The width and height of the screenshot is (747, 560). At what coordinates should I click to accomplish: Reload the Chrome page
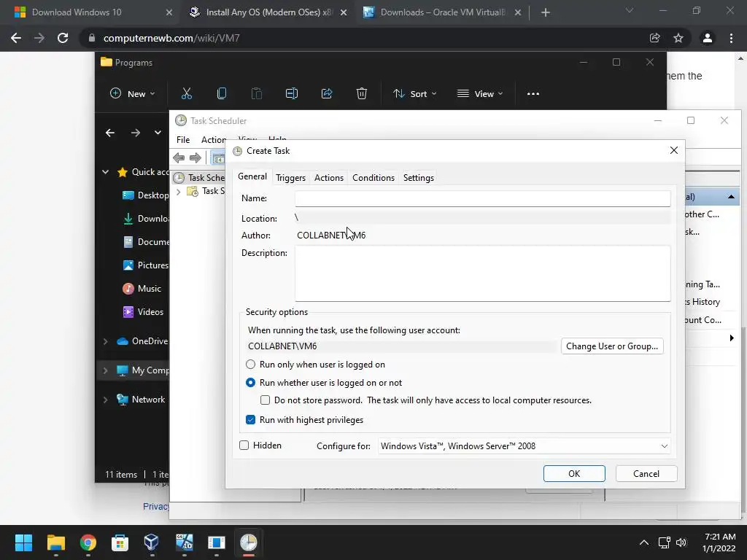(63, 38)
